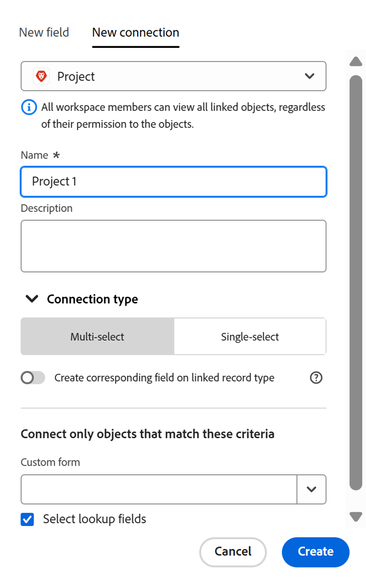The image size is (366, 588).
Task: Click inside the Name field showing Project 1
Action: click(173, 181)
